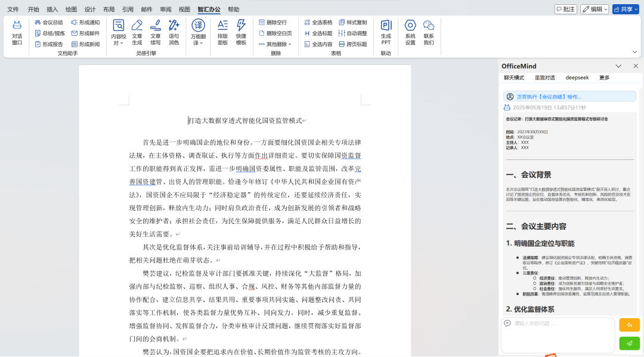
Task: Expand the 其他删除 dropdown menu
Action: point(275,44)
